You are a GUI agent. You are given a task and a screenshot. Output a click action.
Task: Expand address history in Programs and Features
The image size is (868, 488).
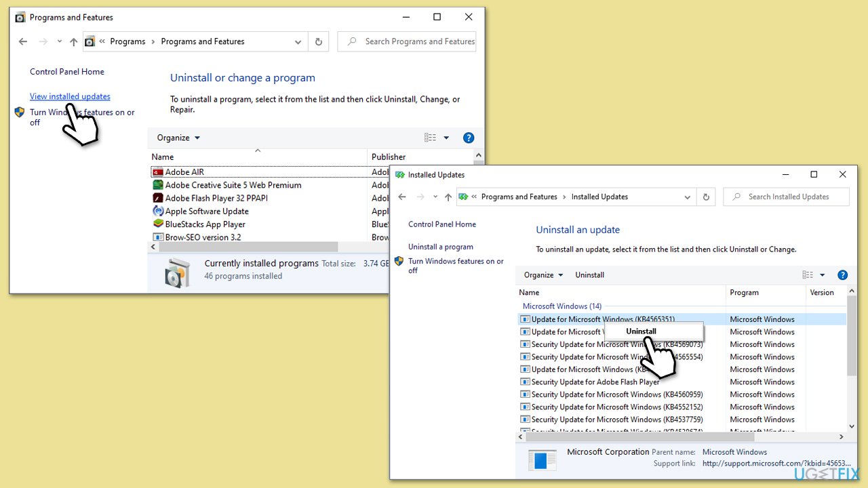point(298,41)
